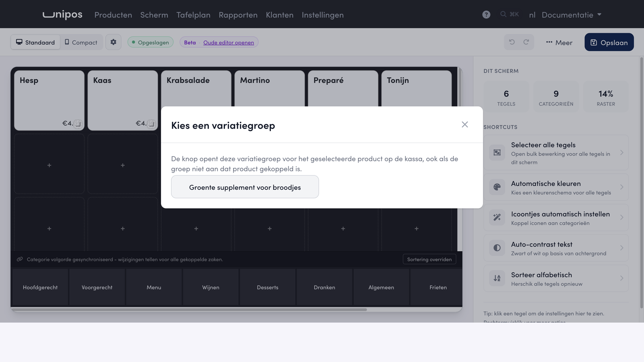Switch to Compact view mode

[x=81, y=42]
